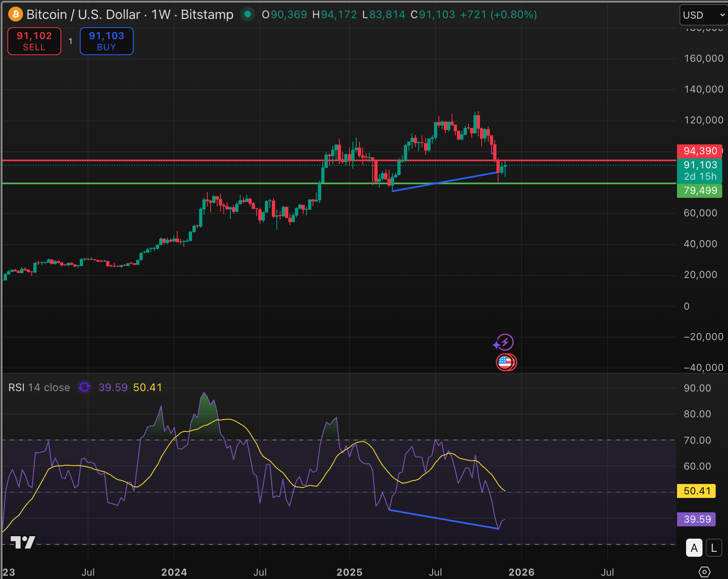The height and width of the screenshot is (579, 728).
Task: Click the RSI purple refresh icon
Action: [84, 388]
